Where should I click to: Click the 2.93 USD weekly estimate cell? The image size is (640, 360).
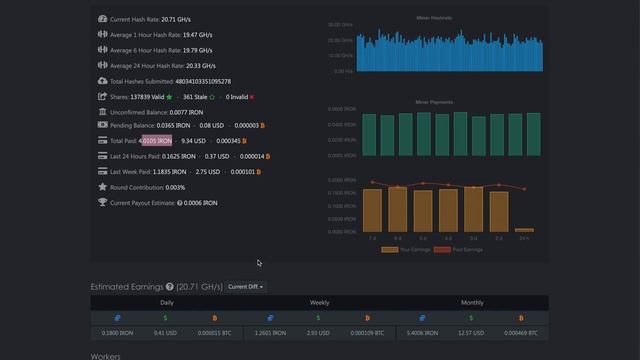click(318, 333)
